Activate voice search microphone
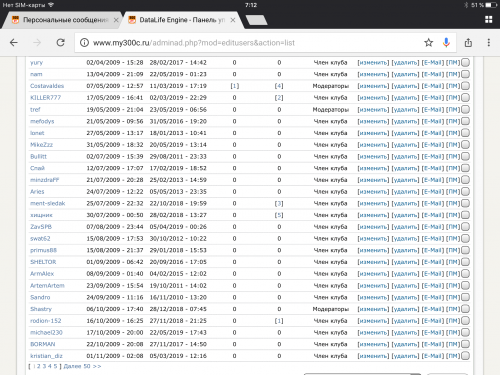 446,43
